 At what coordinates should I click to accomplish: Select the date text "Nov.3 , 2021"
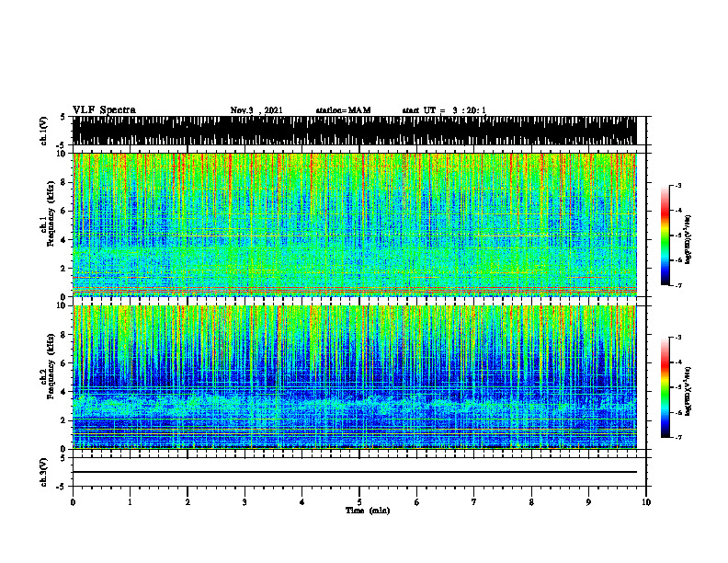click(256, 110)
